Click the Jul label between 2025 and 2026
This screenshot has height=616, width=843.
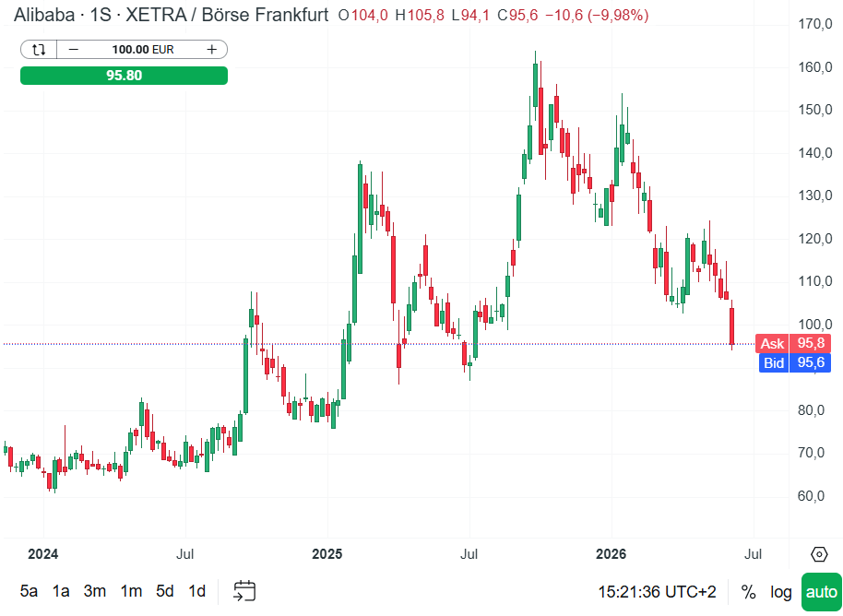(469, 553)
